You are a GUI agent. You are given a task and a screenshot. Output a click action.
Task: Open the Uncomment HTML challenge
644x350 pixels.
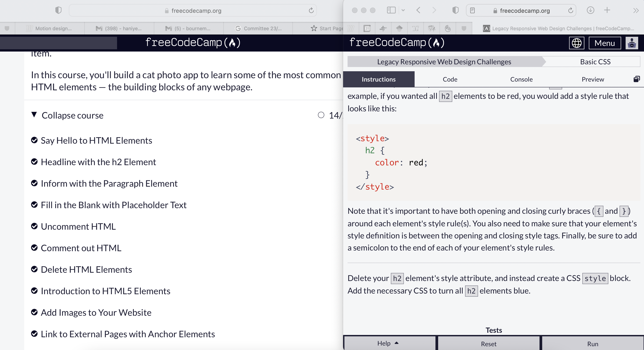tap(78, 226)
